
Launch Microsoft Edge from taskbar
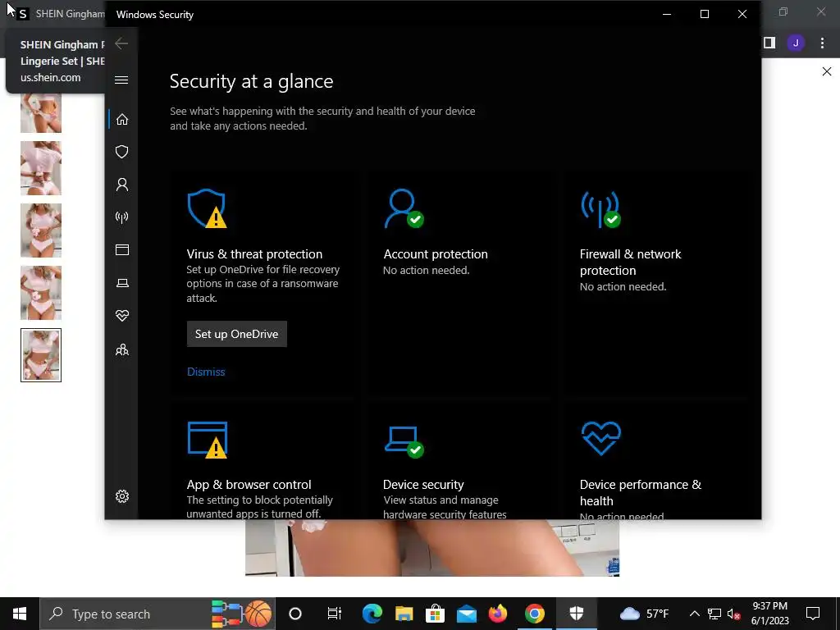[x=372, y=614]
